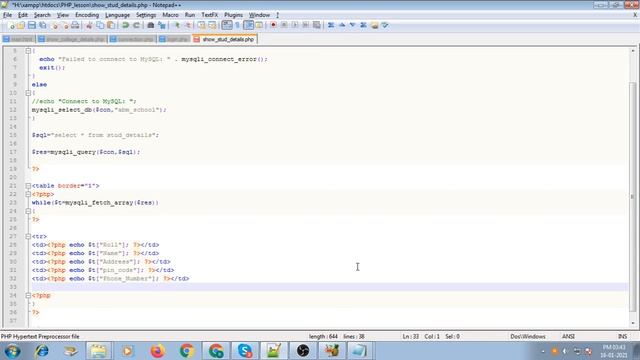Open the Windows Start button

point(12,351)
